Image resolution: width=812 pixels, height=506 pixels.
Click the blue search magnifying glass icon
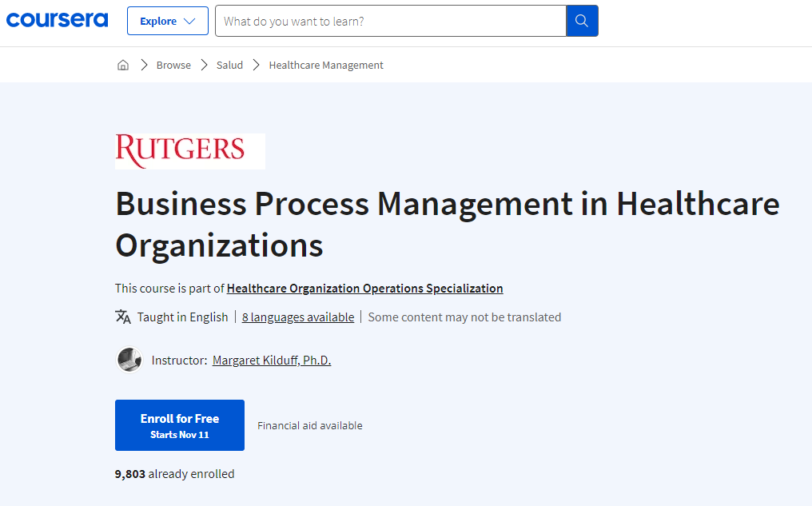(x=581, y=20)
